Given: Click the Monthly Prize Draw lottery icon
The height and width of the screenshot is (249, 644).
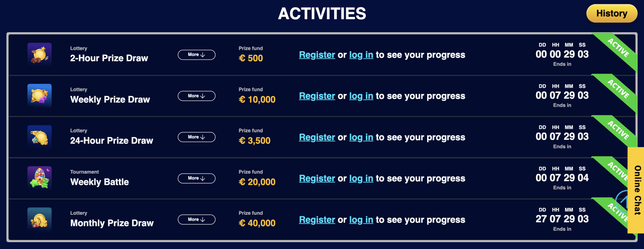Looking at the screenshot, I should point(39,219).
